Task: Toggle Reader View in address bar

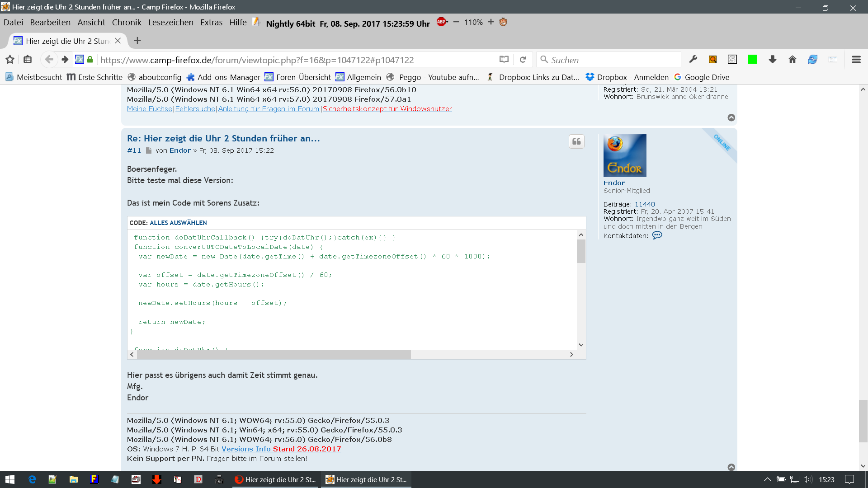Action: tap(504, 60)
